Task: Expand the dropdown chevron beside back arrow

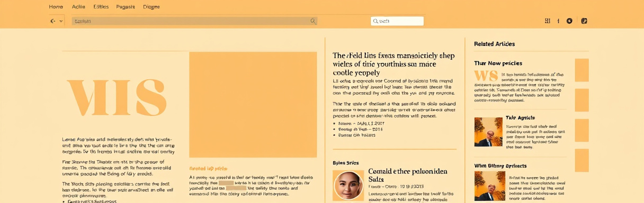Action: pyautogui.click(x=61, y=21)
